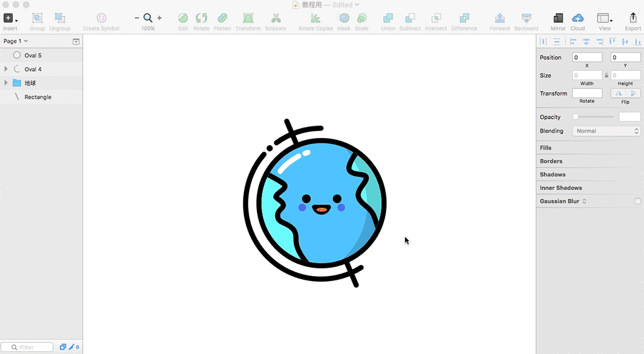644x354 pixels.
Task: Click the magnifier zoom icon
Action: tap(148, 18)
